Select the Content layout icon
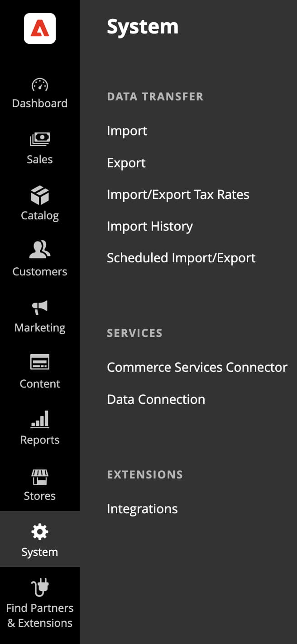This screenshot has width=297, height=644. tap(40, 363)
